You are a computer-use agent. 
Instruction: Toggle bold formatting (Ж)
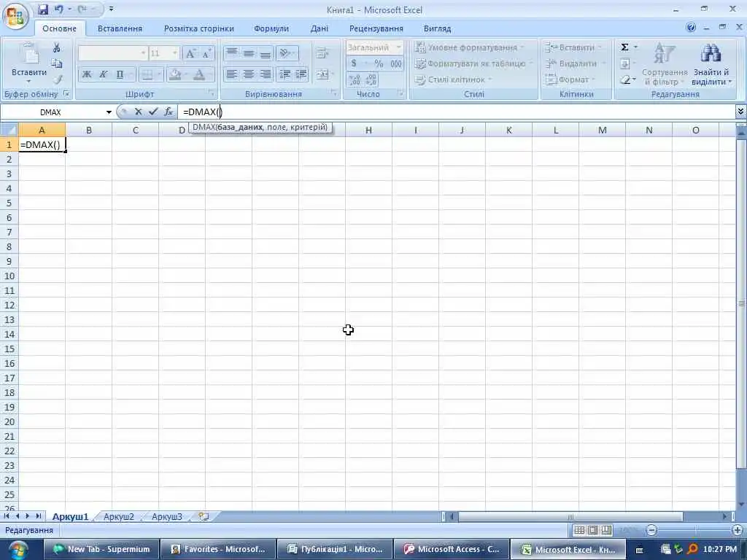[87, 74]
